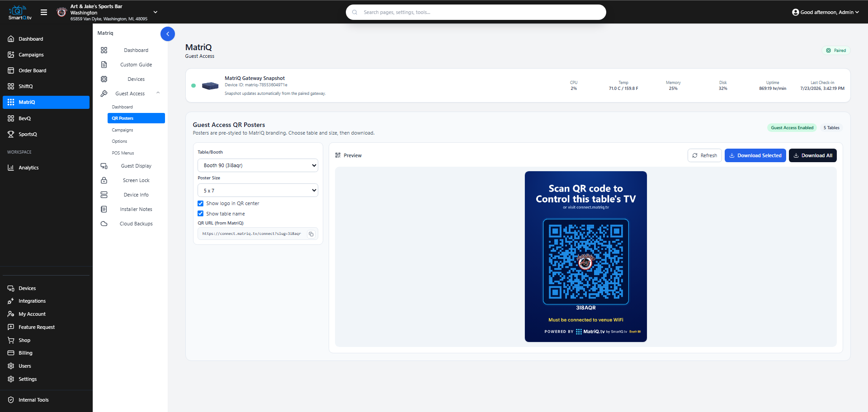Click the My Account icon
This screenshot has height=412, width=868.
(11, 314)
